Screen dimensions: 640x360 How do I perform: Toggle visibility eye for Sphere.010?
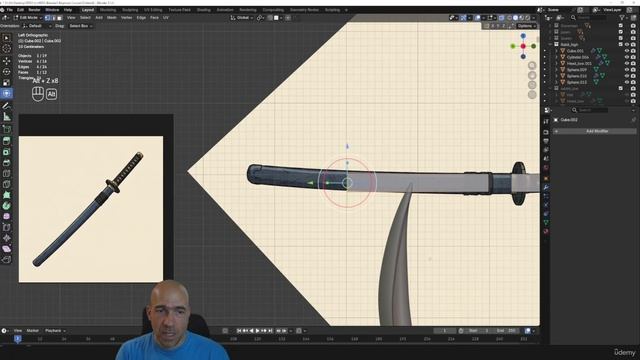pos(627,76)
